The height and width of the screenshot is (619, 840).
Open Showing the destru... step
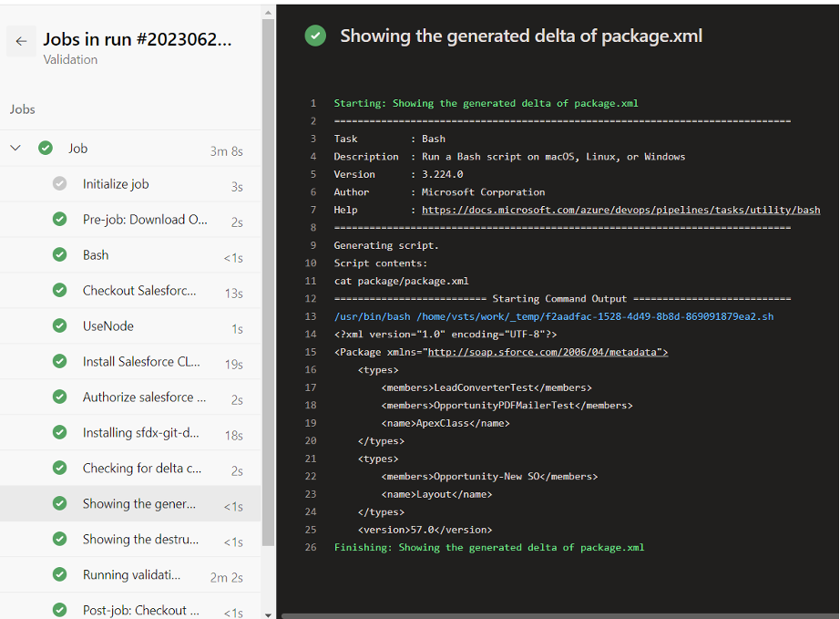point(130,539)
